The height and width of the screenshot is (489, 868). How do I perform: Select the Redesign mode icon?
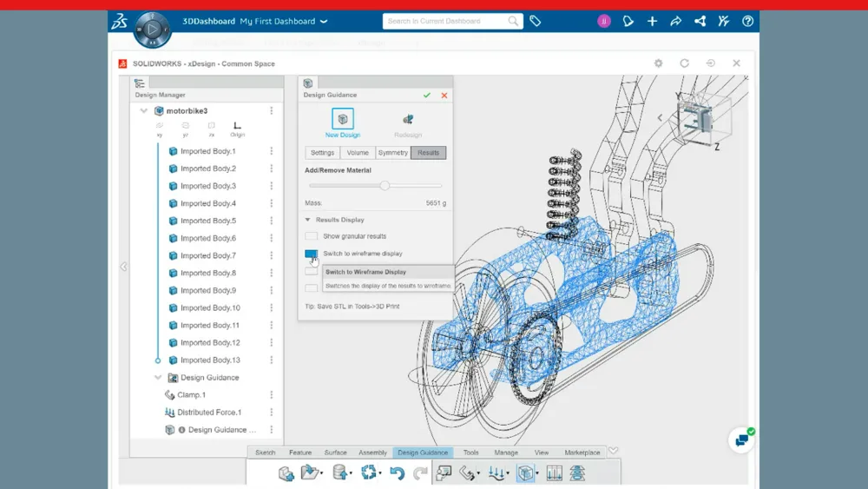click(408, 119)
